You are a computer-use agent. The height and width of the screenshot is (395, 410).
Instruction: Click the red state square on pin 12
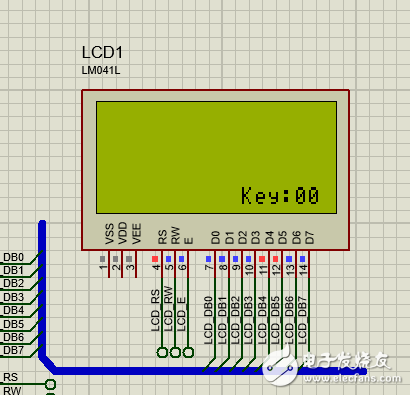[275, 259]
